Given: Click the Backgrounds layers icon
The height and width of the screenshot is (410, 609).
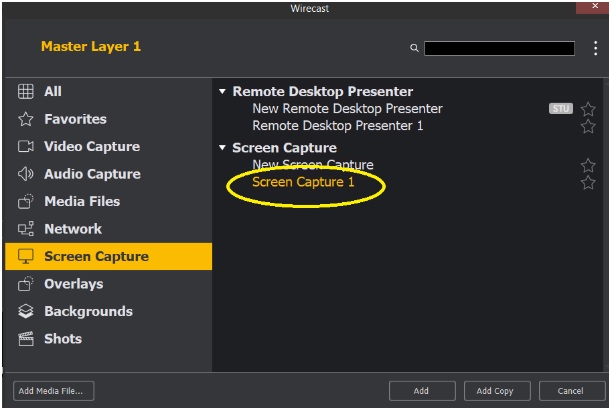Looking at the screenshot, I should (x=26, y=311).
